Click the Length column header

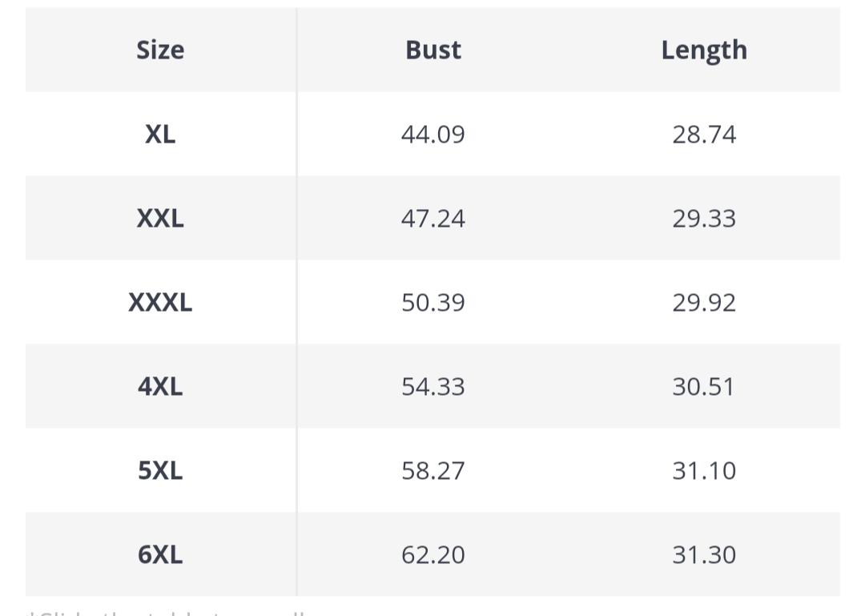704,50
